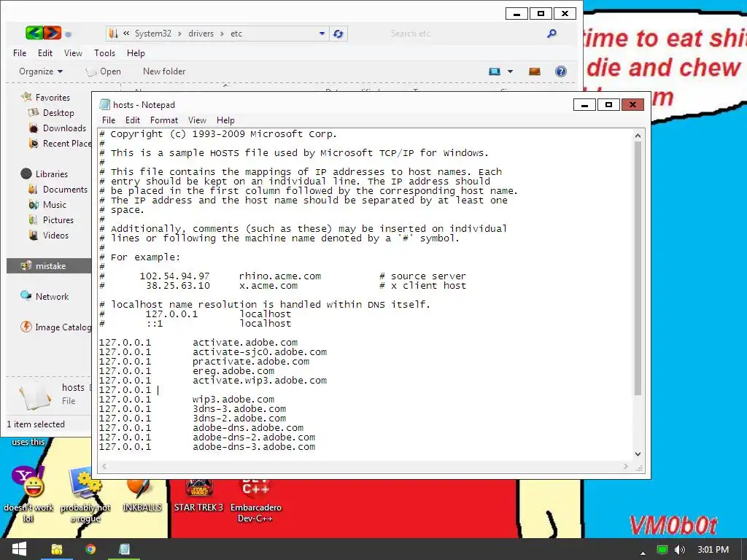The width and height of the screenshot is (747, 560).
Task: Open the Edit menu in Explorer
Action: 45,52
